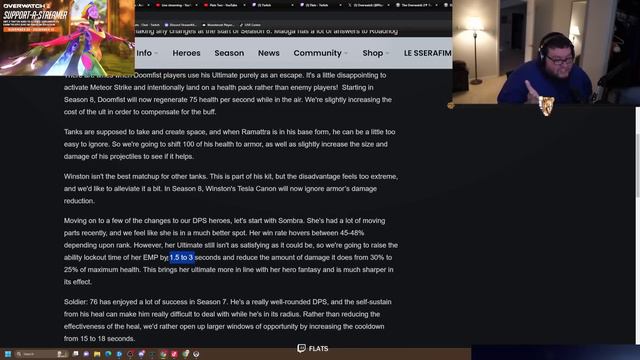Open the Moonbeam Player bookmark

[x=218, y=25]
